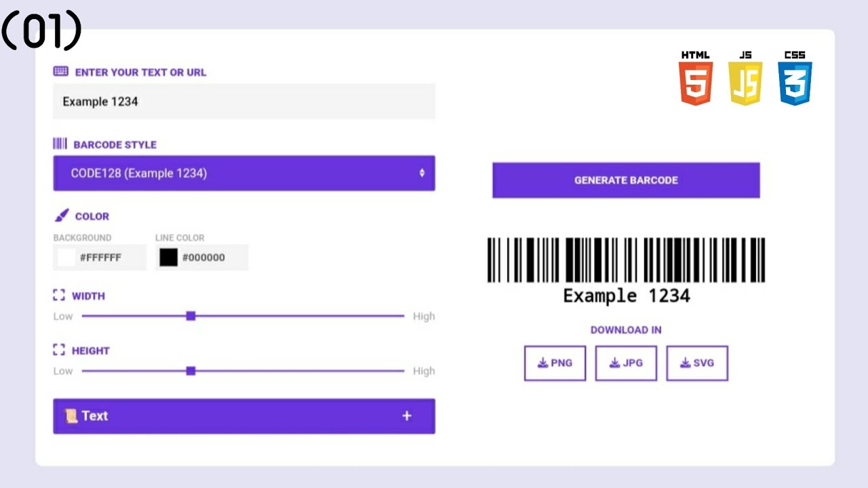Click the CSS3 logo icon
868x488 pixels.
tap(795, 78)
